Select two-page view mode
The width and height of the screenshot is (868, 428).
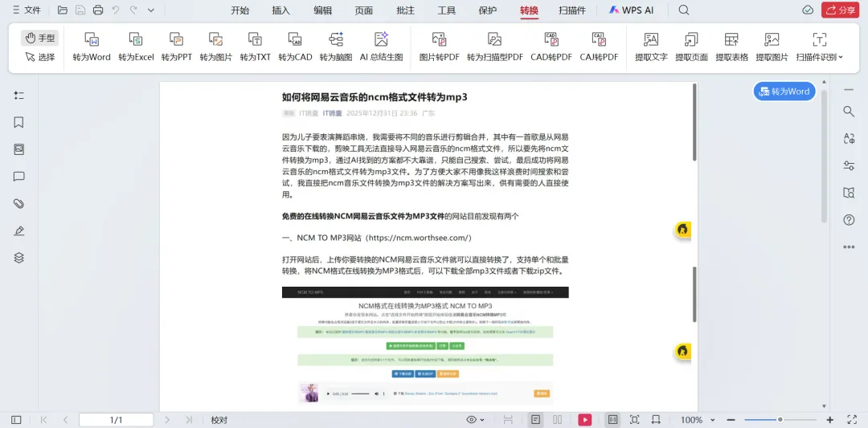558,420
